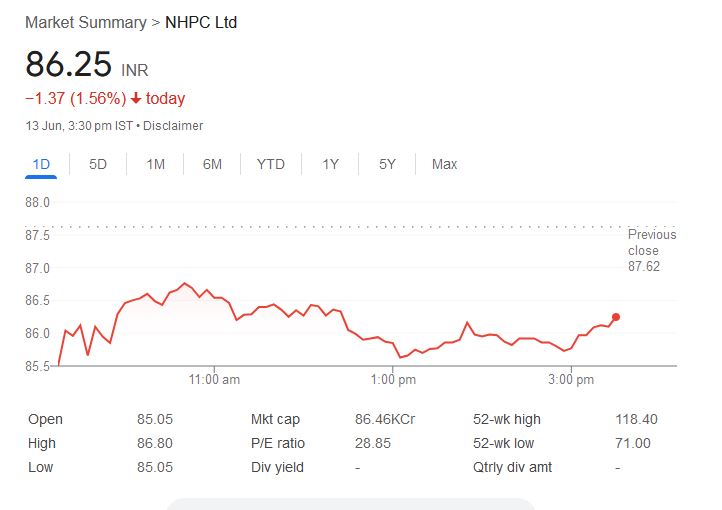This screenshot has height=510, width=722.
Task: Click the Market Summary breadcrumb link
Action: 85,22
